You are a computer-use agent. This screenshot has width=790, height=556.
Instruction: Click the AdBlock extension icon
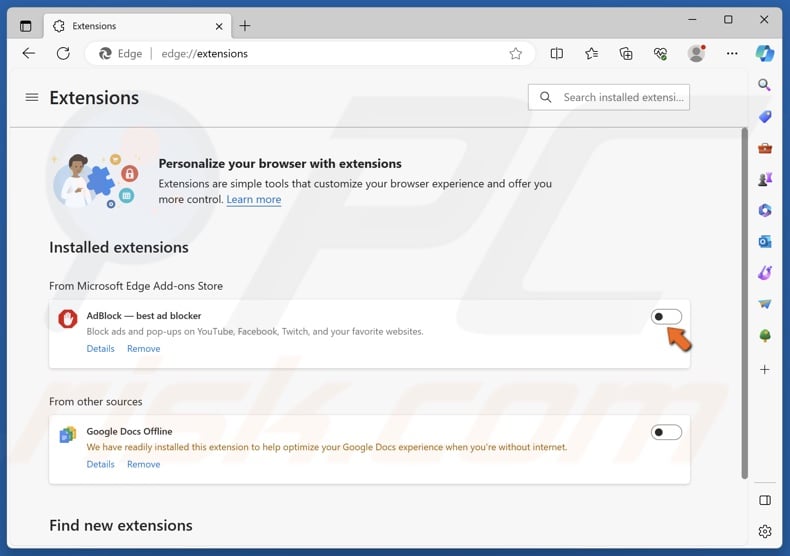(x=68, y=319)
